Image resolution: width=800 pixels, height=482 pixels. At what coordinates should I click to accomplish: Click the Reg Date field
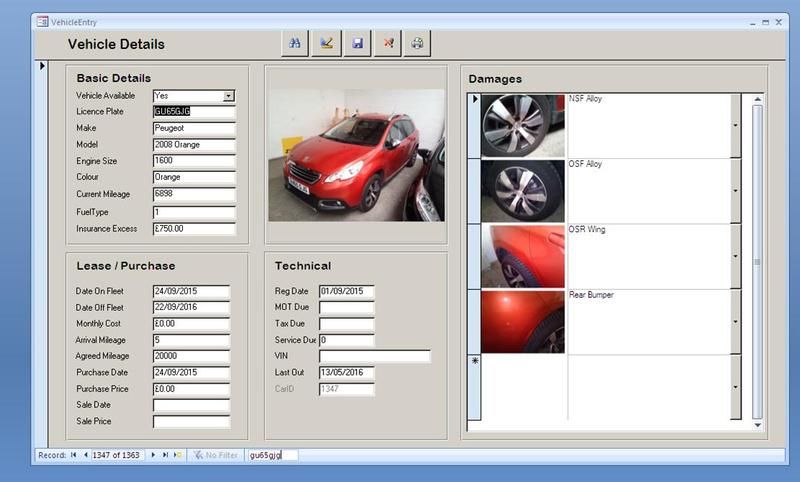click(346, 291)
